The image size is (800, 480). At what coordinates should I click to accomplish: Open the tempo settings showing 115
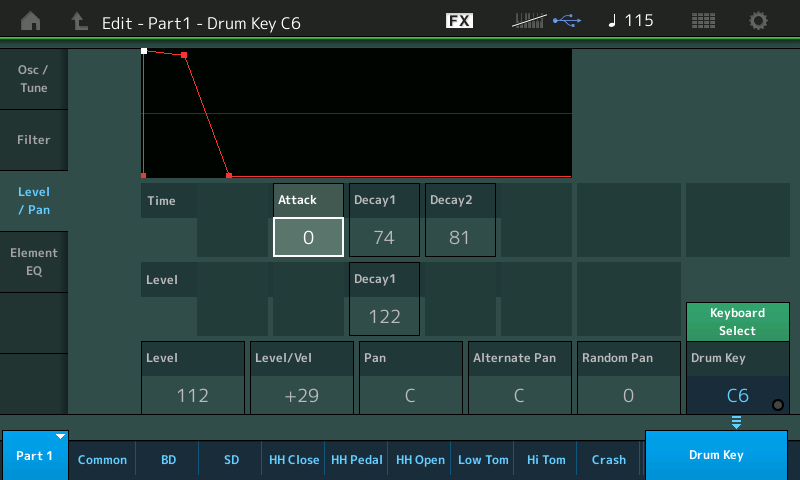coord(630,21)
